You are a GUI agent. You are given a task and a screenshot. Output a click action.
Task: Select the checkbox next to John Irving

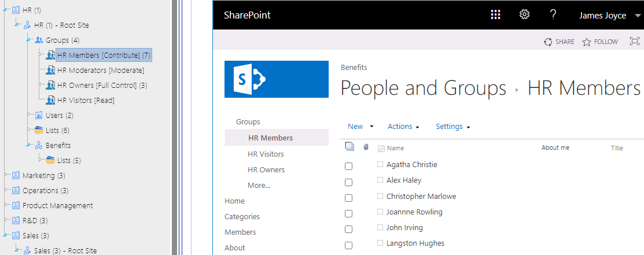pyautogui.click(x=348, y=229)
